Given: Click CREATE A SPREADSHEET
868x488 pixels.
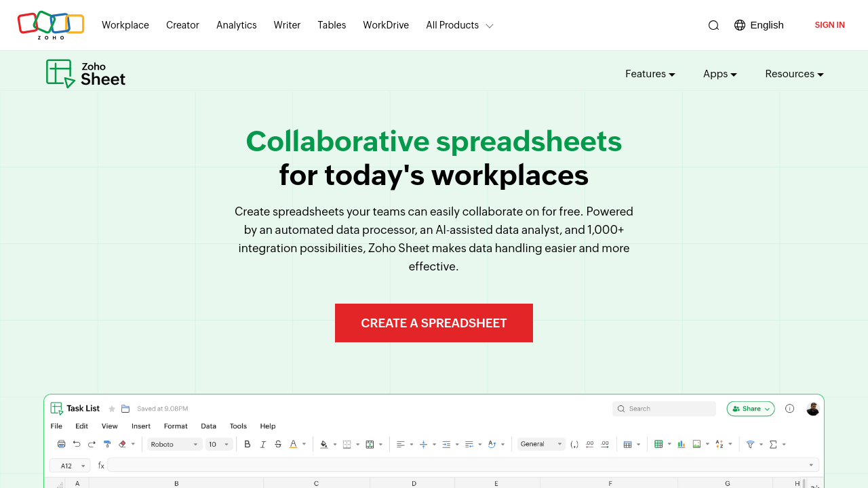Looking at the screenshot, I should 433,323.
